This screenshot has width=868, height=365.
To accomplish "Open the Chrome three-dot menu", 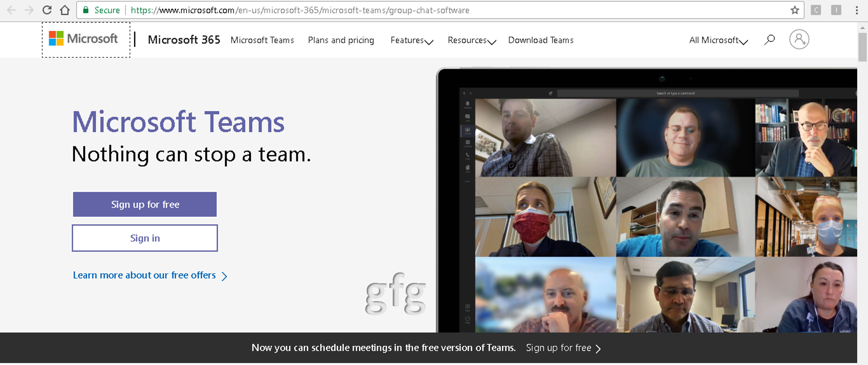I will click(x=856, y=10).
